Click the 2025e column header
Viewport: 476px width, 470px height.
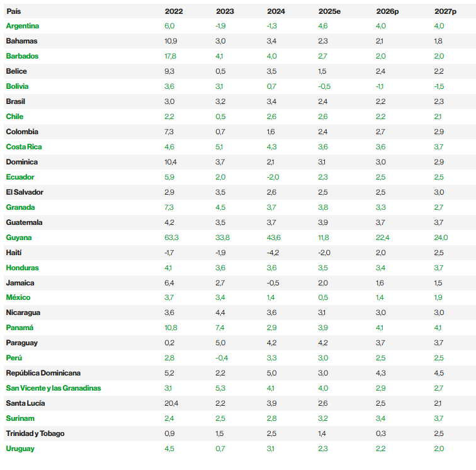[329, 11]
